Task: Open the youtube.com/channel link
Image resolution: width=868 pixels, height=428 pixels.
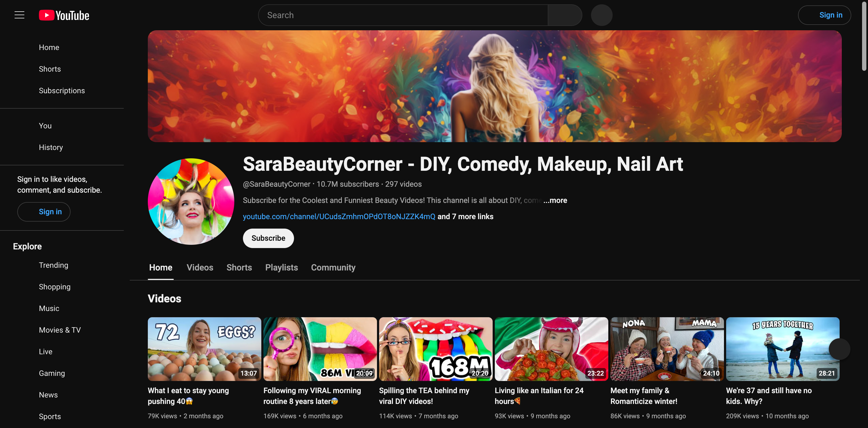Action: (339, 216)
